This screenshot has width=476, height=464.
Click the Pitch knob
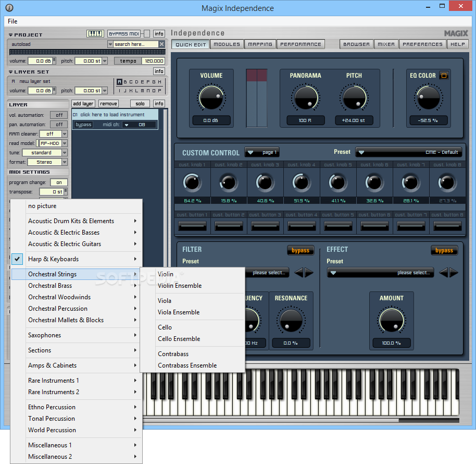[x=354, y=98]
